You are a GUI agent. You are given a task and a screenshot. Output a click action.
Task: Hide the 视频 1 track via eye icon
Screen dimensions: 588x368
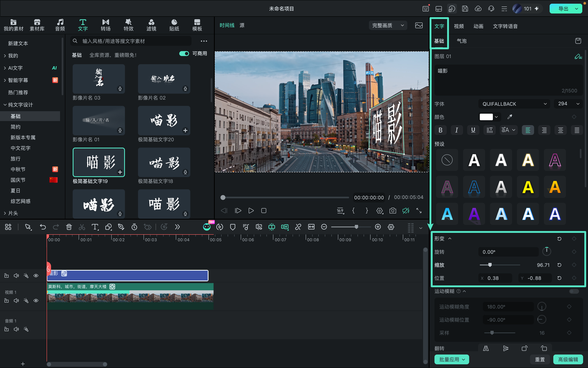coord(36,301)
